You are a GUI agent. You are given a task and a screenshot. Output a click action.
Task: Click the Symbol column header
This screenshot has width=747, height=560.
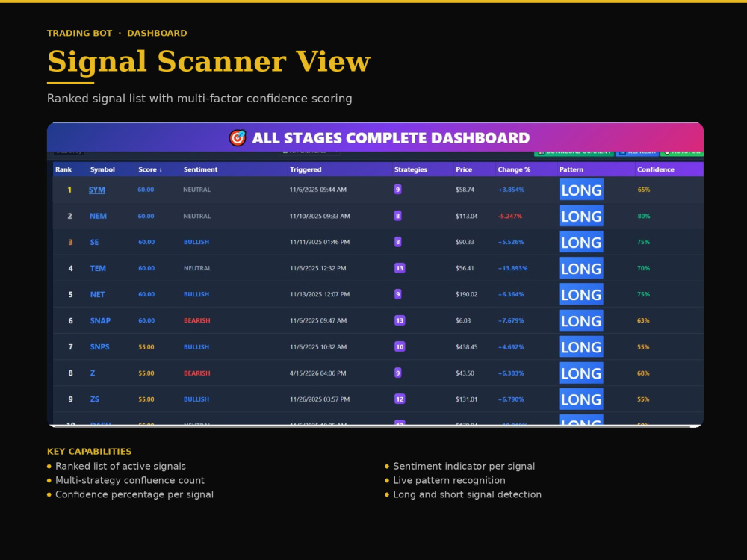102,169
